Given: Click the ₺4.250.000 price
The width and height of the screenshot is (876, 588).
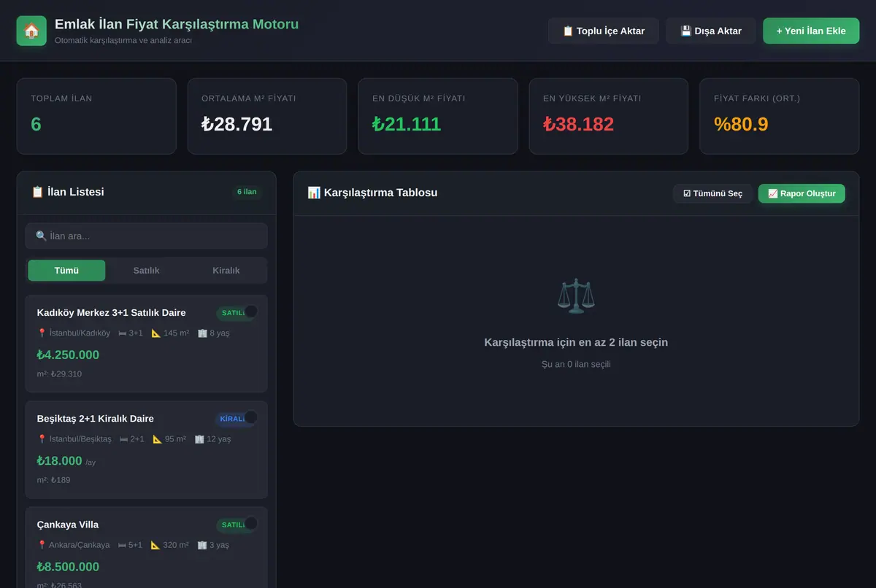Looking at the screenshot, I should (x=68, y=355).
